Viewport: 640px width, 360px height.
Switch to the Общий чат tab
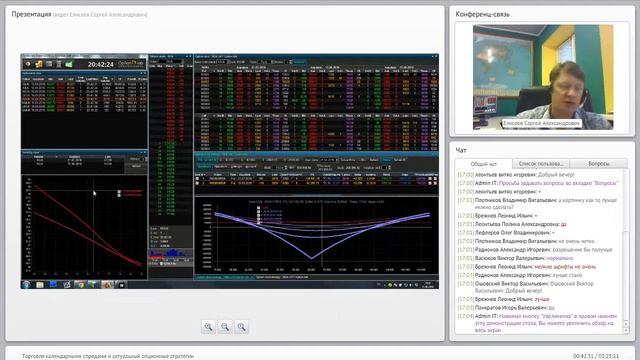pyautogui.click(x=484, y=164)
